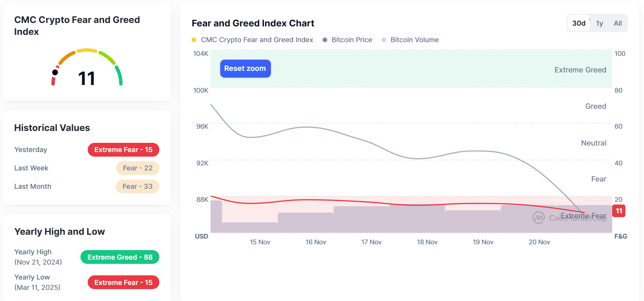Hide the Bitcoin Volume legend series

tap(415, 40)
